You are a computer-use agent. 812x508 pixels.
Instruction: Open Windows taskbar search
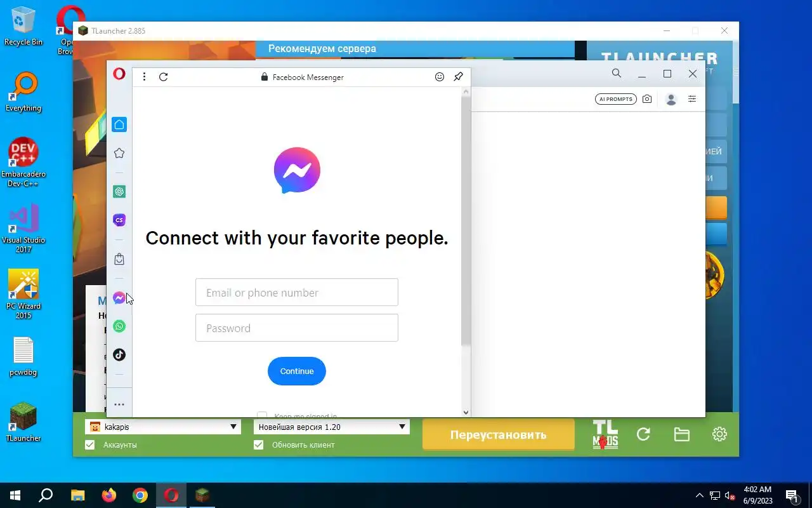pos(46,495)
